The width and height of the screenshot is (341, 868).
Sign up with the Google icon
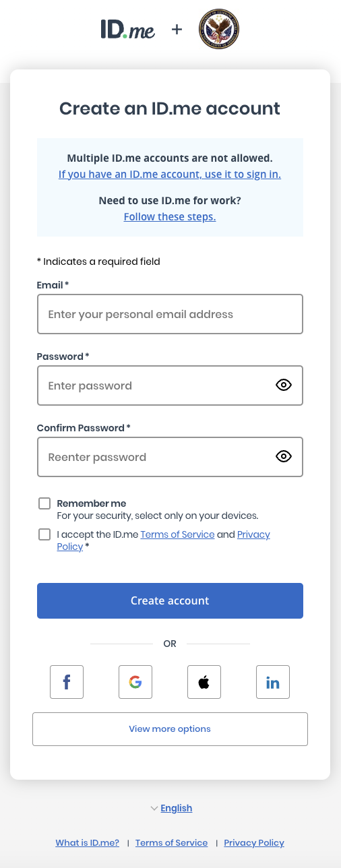(x=135, y=682)
